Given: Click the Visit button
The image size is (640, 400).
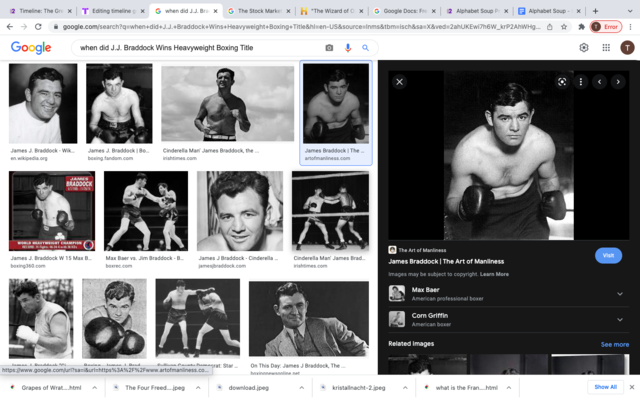Looking at the screenshot, I should (x=608, y=256).
